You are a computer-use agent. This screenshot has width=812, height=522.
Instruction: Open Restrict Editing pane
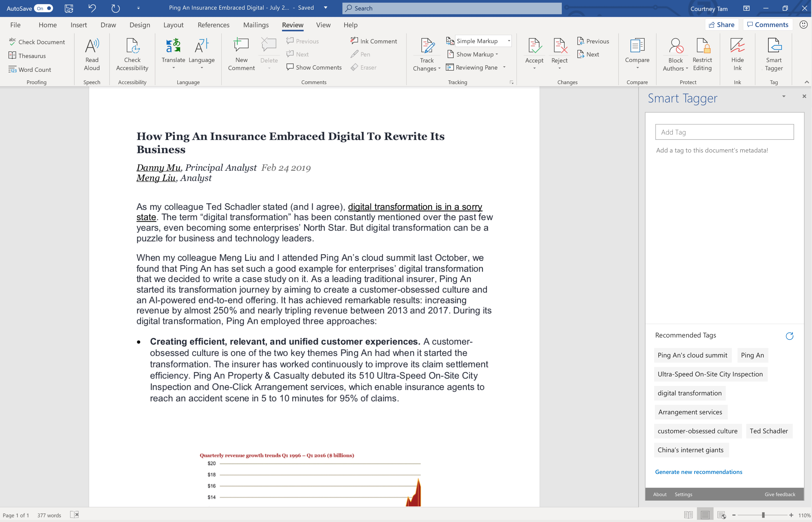coord(702,54)
